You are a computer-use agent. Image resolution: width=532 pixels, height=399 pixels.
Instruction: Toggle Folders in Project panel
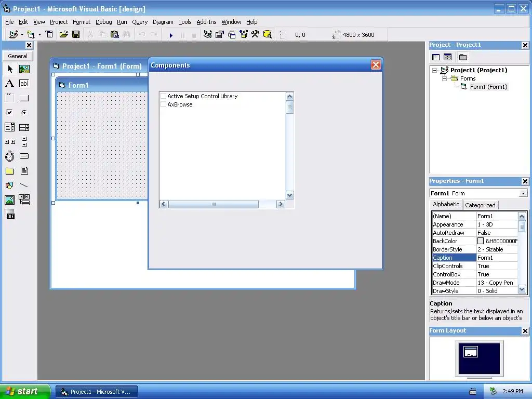click(463, 57)
